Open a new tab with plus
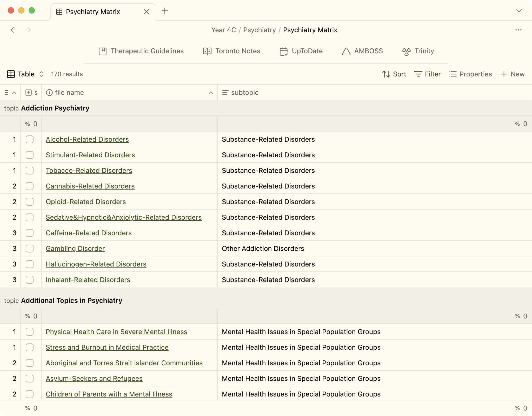The width and height of the screenshot is (532, 416). [x=165, y=11]
